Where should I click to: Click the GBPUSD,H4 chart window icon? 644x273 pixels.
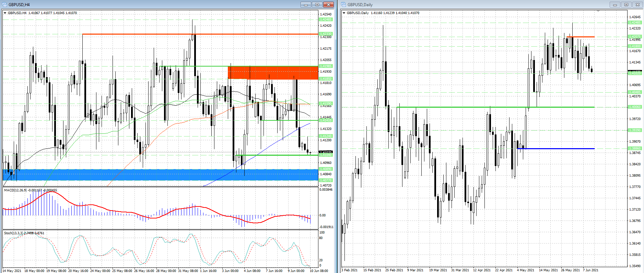click(x=4, y=4)
